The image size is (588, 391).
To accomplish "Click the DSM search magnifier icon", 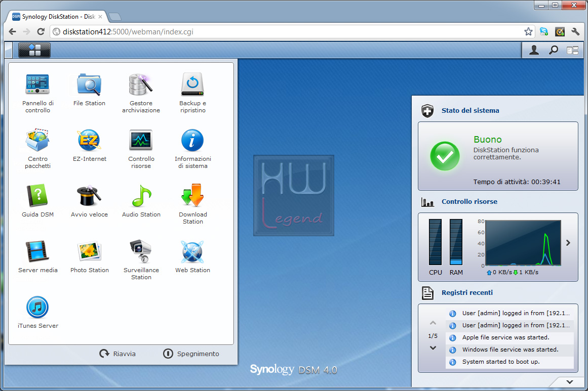I will (x=554, y=50).
